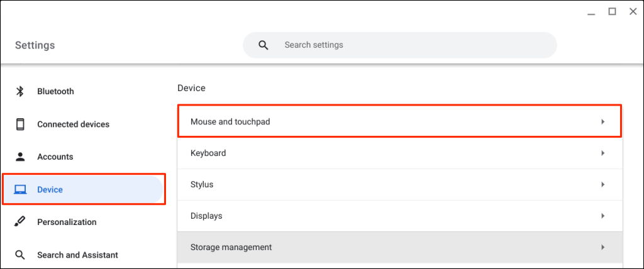644x269 pixels.
Task: Open the Bluetooth settings section
Action: click(x=55, y=92)
